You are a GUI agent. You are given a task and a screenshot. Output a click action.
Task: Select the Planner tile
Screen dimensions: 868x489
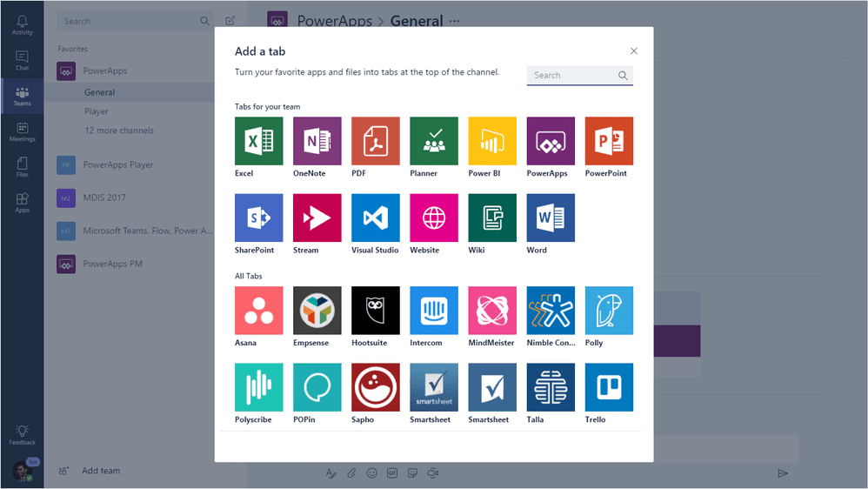point(434,141)
